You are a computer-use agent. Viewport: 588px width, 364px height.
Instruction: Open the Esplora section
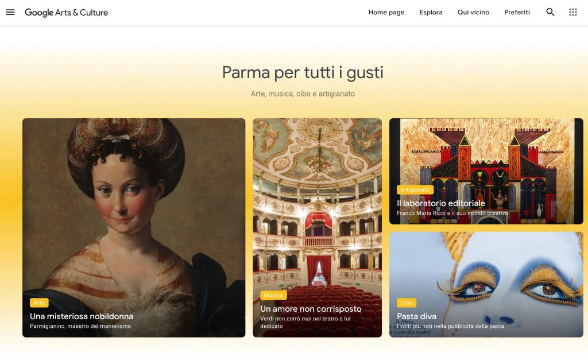click(x=431, y=13)
